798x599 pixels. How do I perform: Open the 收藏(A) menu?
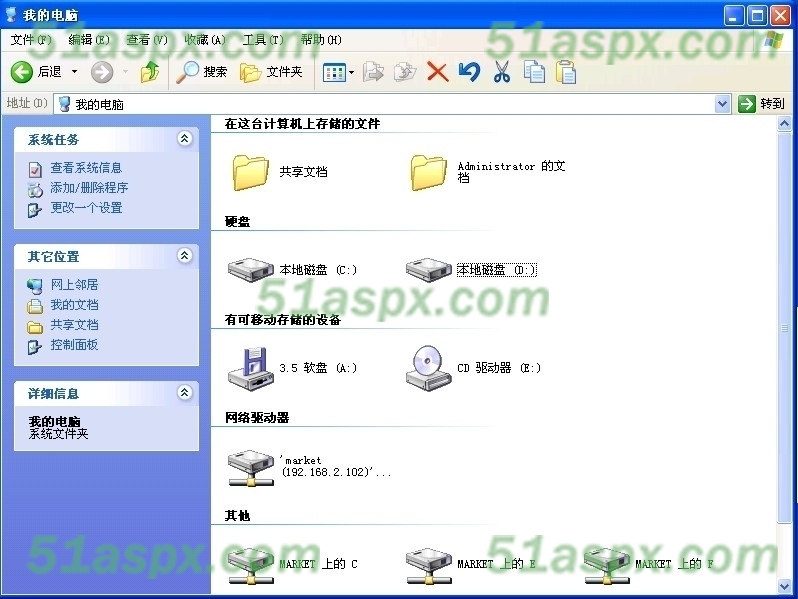click(205, 40)
